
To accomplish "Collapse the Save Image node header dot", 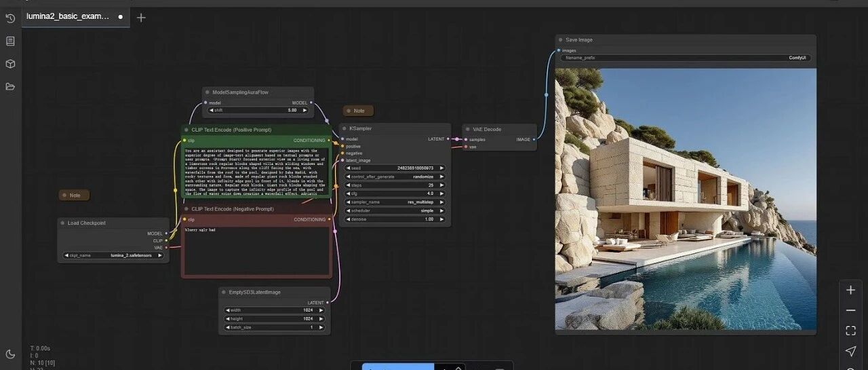I will pos(560,40).
